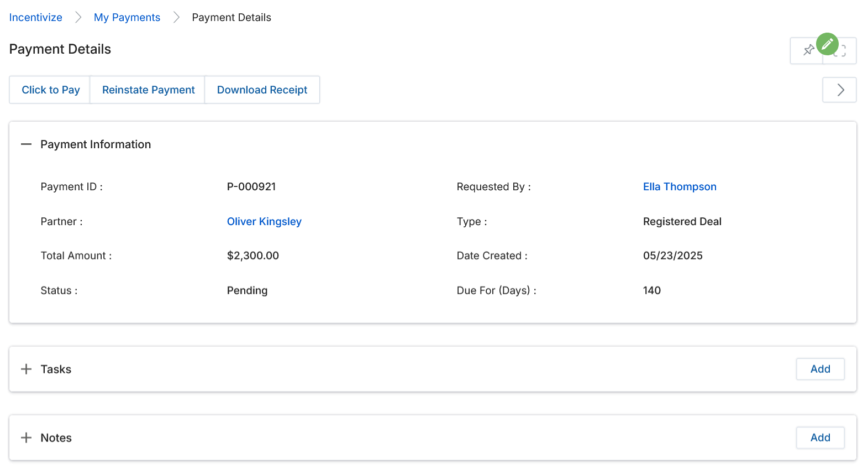Viewport: 868px width, 474px height.
Task: Click the Date Created label
Action: [x=492, y=256]
